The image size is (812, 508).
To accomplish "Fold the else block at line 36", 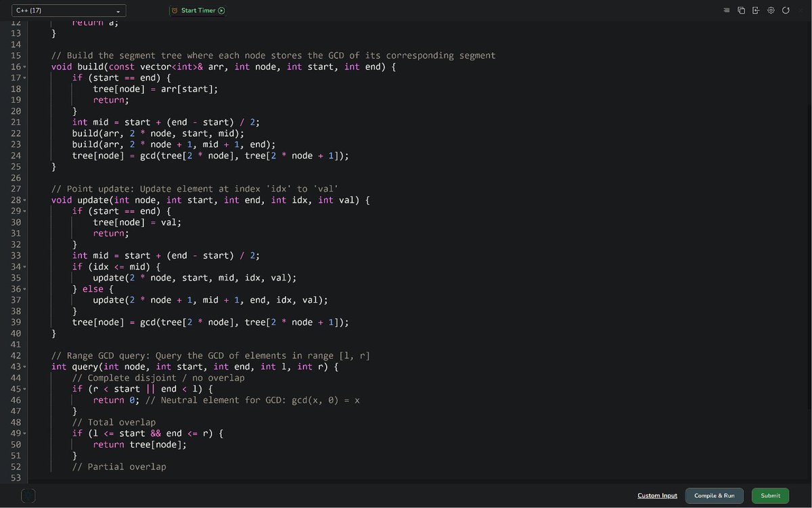I will point(24,289).
